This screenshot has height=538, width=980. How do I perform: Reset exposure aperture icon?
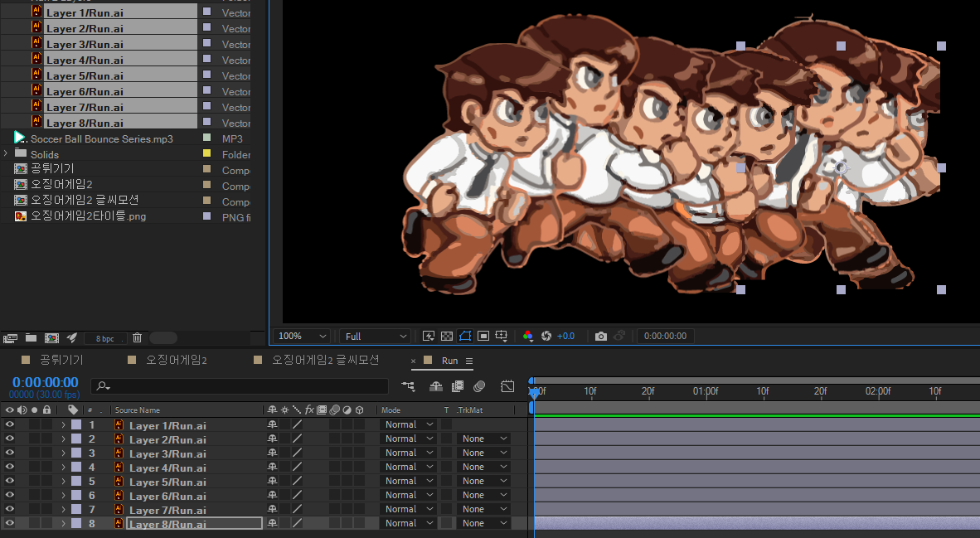(546, 337)
